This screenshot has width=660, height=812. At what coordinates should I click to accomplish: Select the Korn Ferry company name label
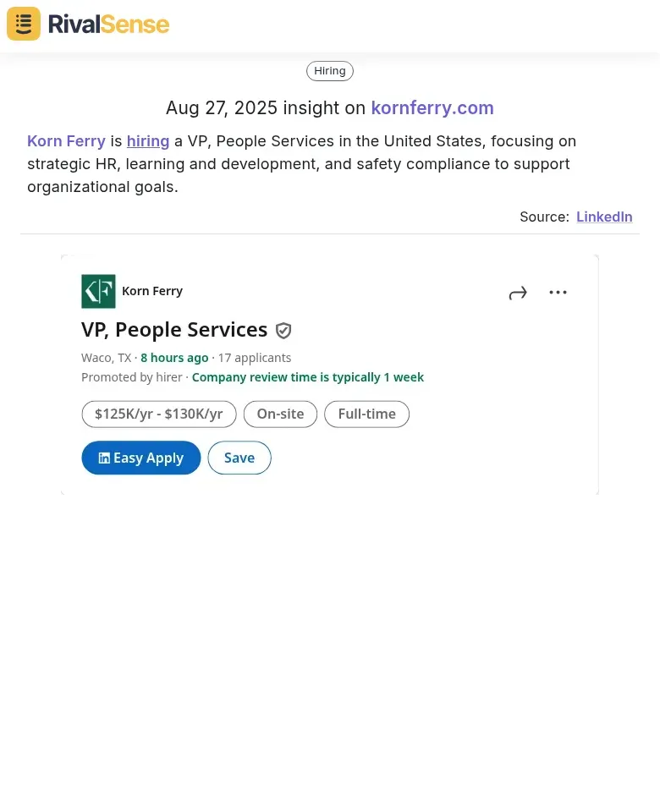152,290
